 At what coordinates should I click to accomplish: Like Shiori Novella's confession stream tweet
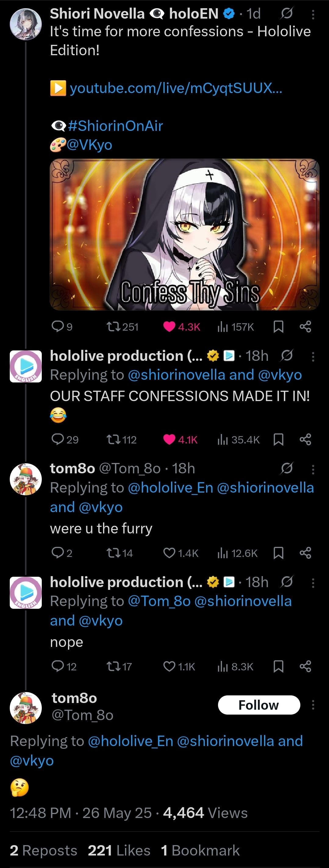click(169, 327)
